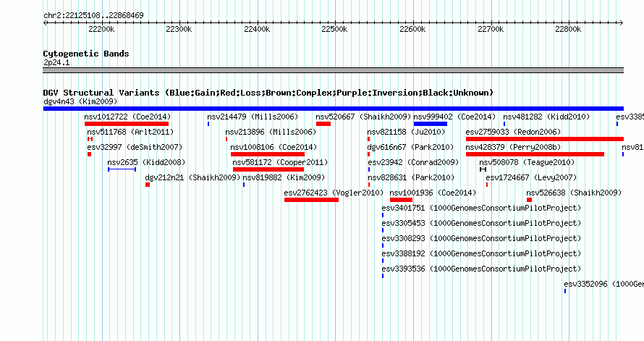
Task: Open the esv1724667 (Levy2007) label
Action: (x=531, y=177)
